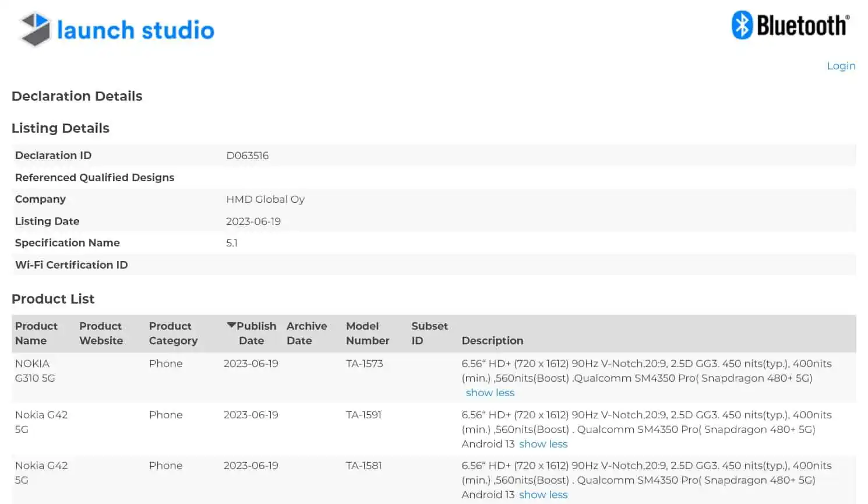Click company name HMD Global Oy
The image size is (868, 504).
tap(265, 199)
